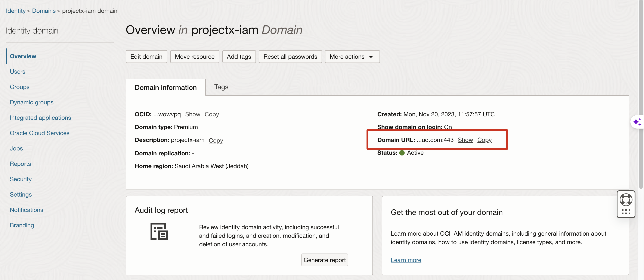The height and width of the screenshot is (280, 644).
Task: Select the Domain information tab
Action: [165, 87]
